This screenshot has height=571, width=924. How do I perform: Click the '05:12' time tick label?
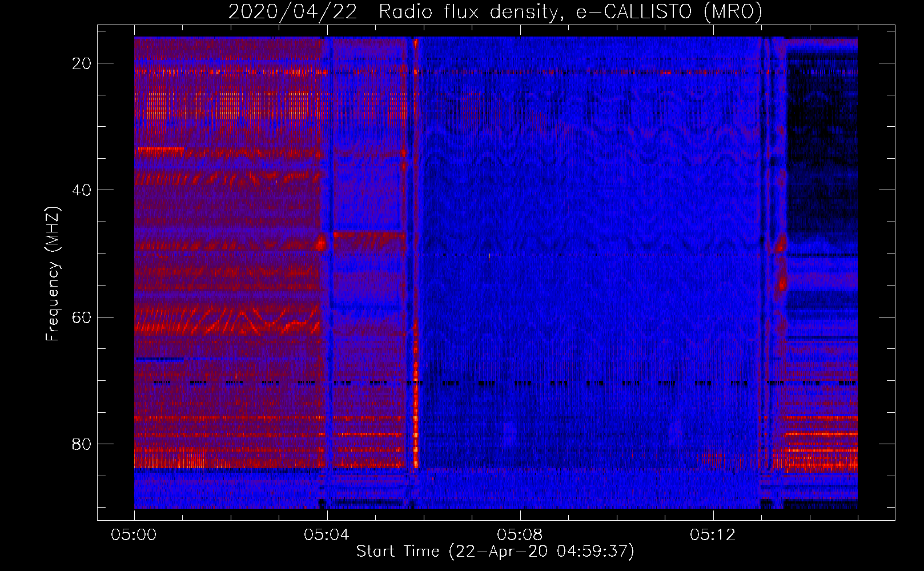coord(713,535)
